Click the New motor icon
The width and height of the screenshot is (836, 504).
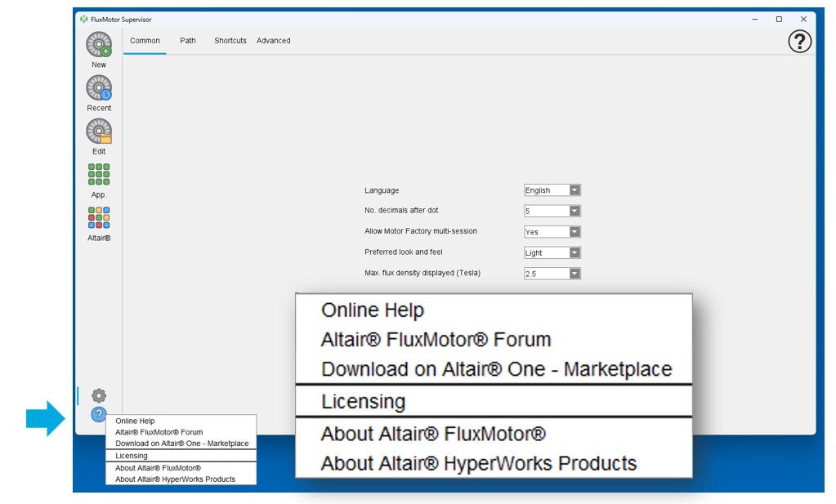pyautogui.click(x=99, y=45)
